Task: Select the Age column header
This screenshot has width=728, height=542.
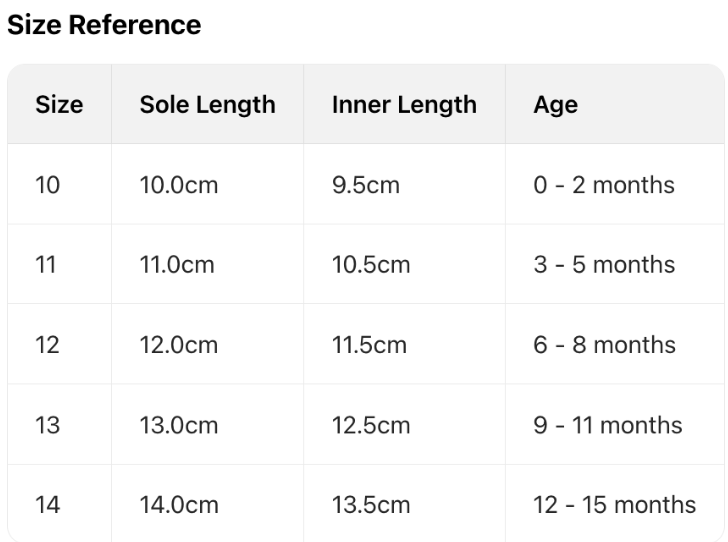Action: tap(555, 105)
